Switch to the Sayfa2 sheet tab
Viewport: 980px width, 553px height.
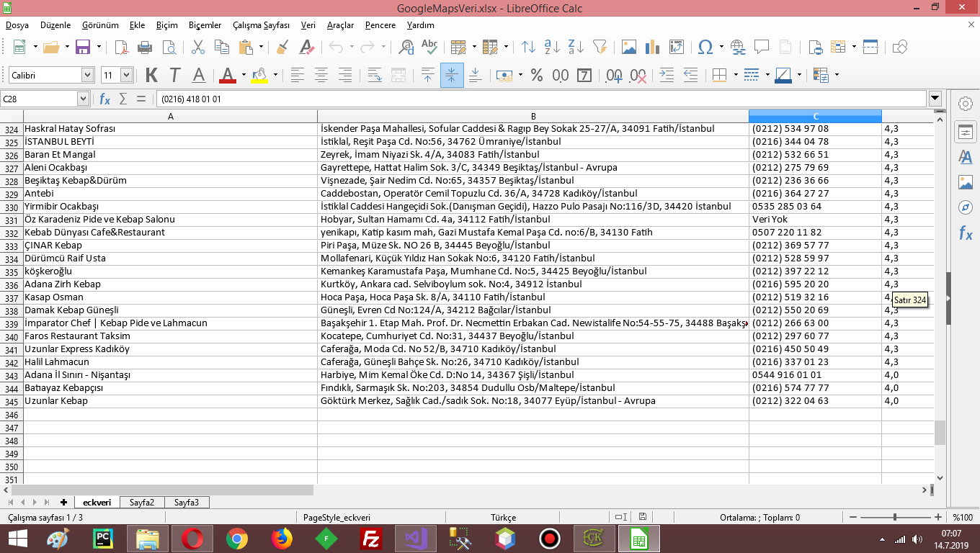[142, 503]
